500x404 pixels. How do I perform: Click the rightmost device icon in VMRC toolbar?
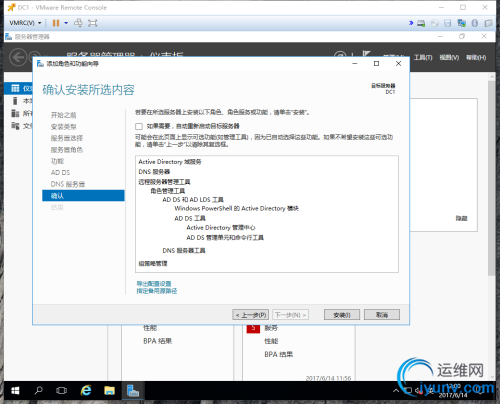(488, 23)
